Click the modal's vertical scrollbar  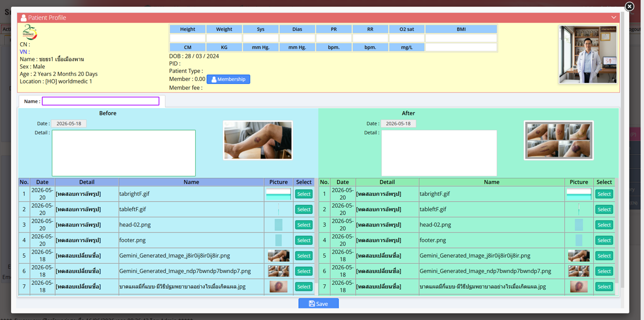click(x=621, y=151)
